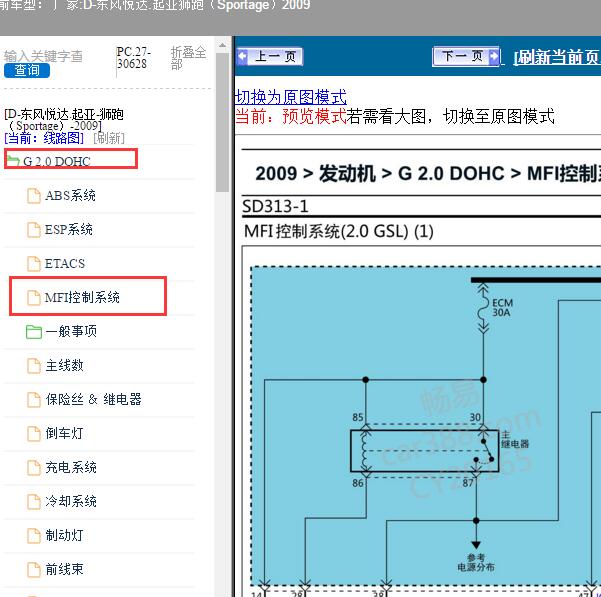This screenshot has height=597, width=601.
Task: Open the ETACS item
Action: click(65, 264)
